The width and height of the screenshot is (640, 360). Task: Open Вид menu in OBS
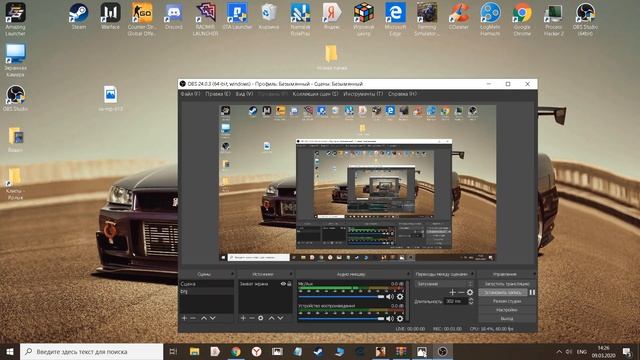tap(244, 94)
